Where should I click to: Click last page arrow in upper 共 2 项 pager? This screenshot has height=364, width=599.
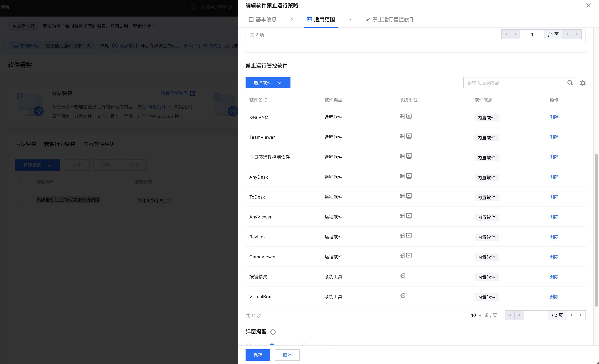pyautogui.click(x=577, y=34)
